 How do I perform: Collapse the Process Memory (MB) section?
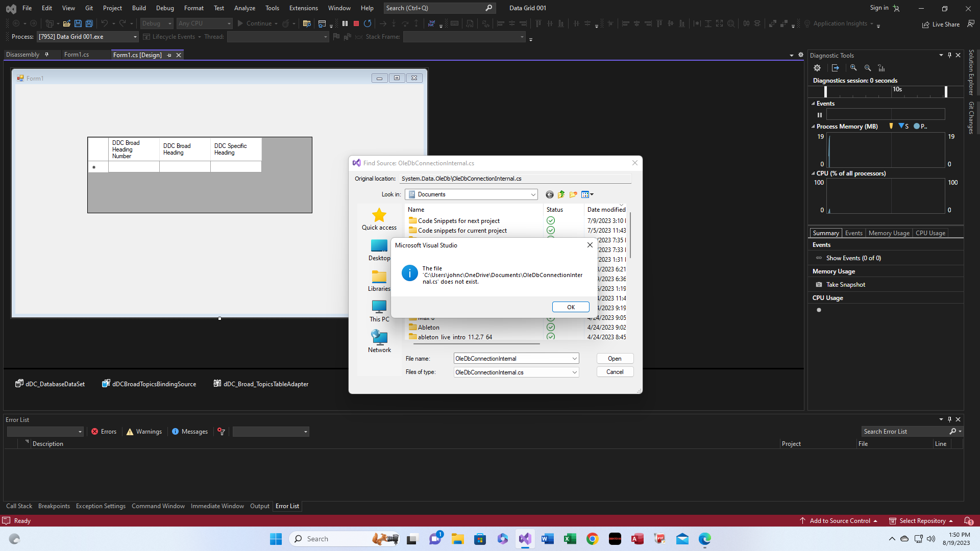click(813, 126)
